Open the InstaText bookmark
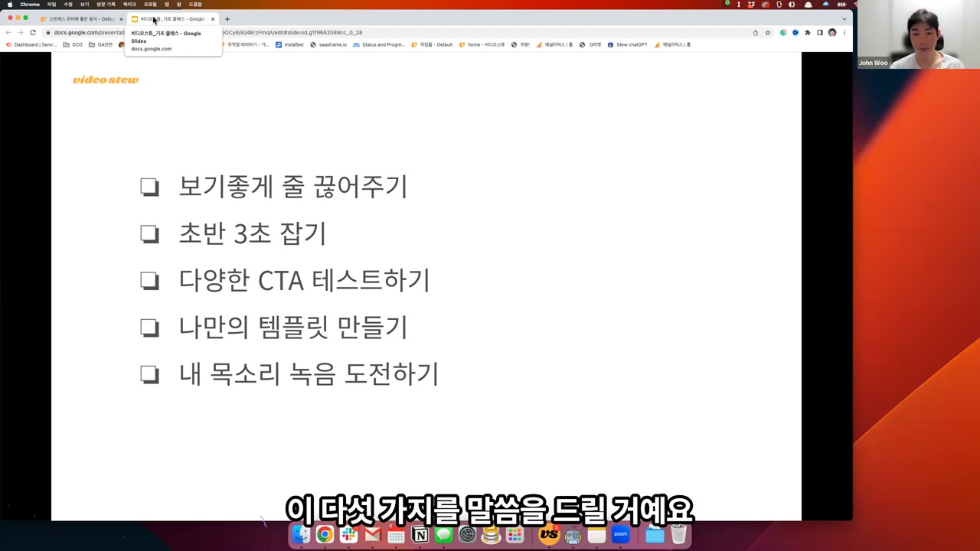This screenshot has width=980, height=551. (289, 44)
